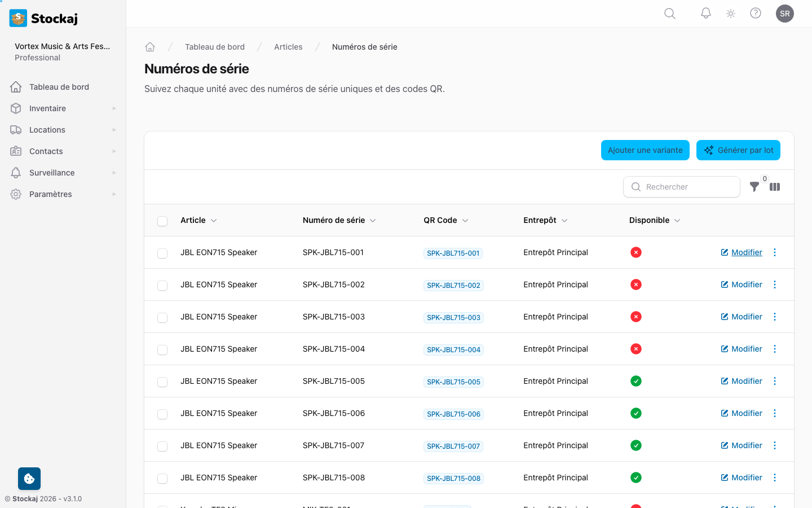Open the cookie preferences button
Screen dimensions: 812x508
[x=29, y=479]
